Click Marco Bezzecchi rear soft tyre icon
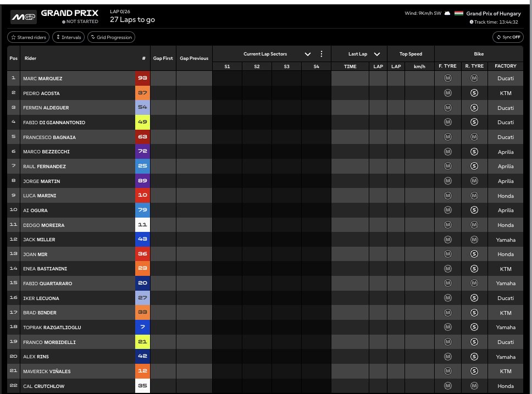This screenshot has width=532, height=394. pyautogui.click(x=474, y=152)
